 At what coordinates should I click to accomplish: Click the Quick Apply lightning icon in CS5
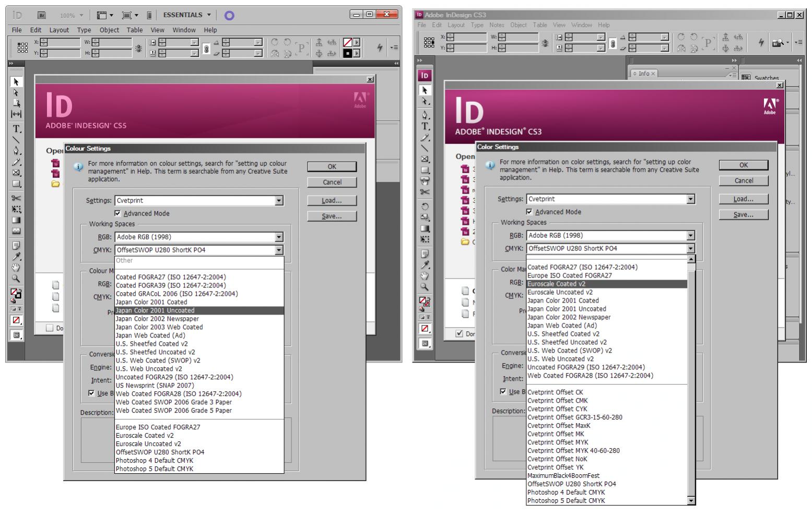pos(380,47)
